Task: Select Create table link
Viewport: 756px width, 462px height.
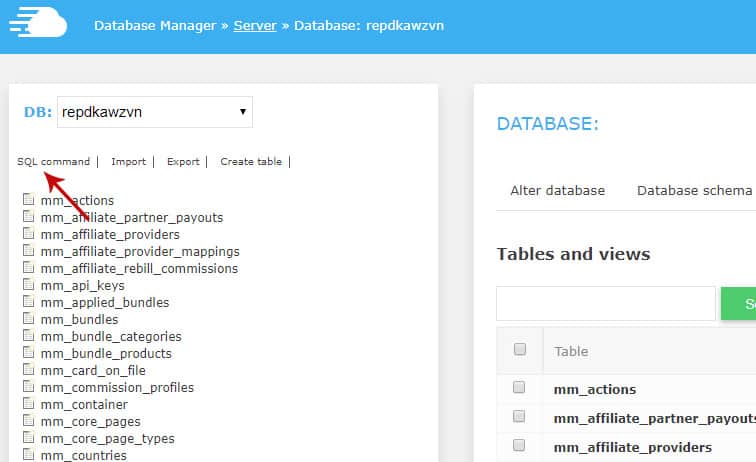Action: [x=251, y=162]
